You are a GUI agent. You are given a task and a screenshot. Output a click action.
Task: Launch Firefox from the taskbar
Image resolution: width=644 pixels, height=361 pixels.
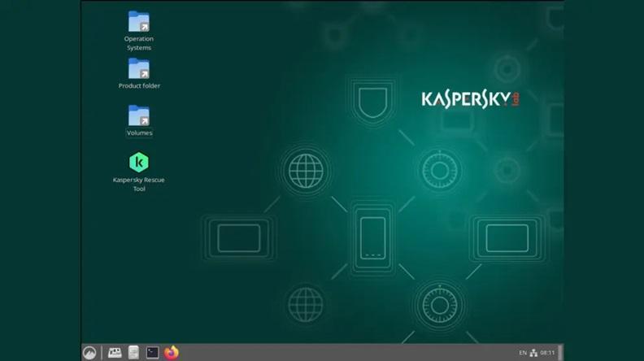(x=171, y=352)
